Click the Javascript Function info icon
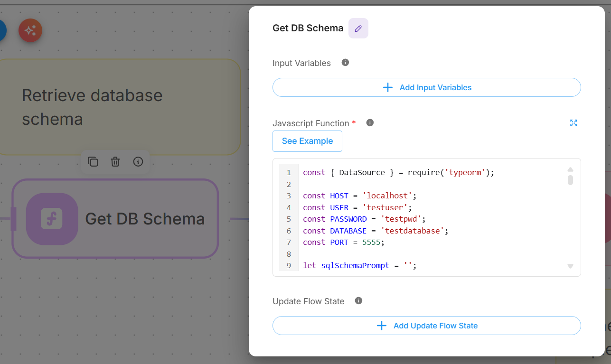This screenshot has width=611, height=364. [370, 123]
